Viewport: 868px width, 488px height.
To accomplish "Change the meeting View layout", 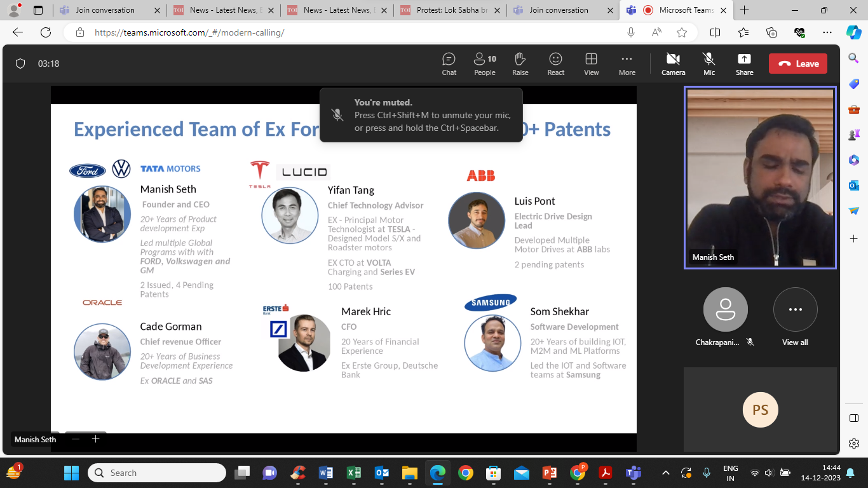I will [x=591, y=64].
